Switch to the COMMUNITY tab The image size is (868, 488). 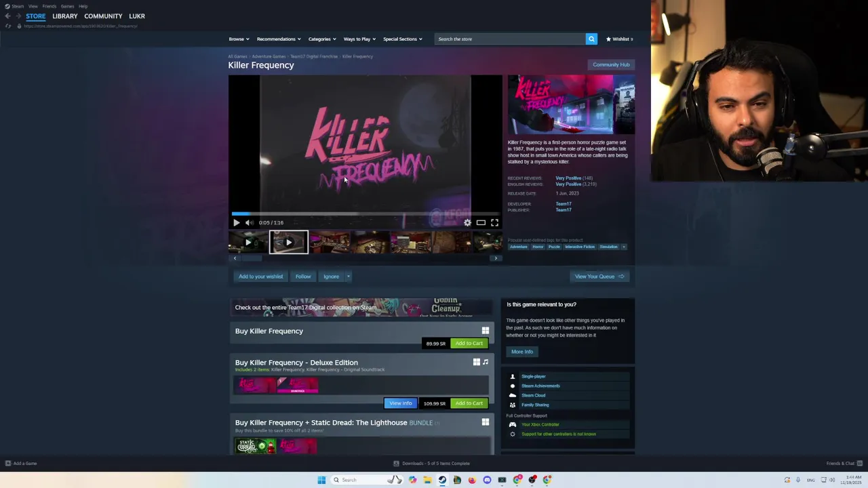[x=103, y=16]
